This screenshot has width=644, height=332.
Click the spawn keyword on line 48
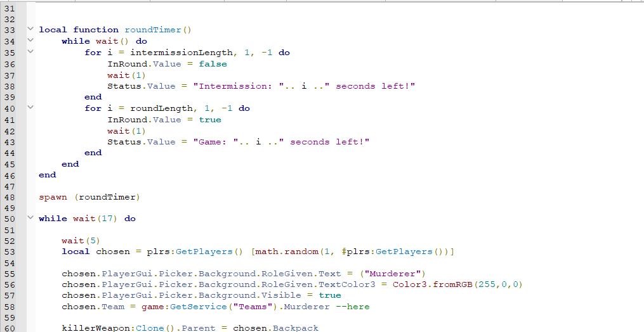click(x=53, y=198)
